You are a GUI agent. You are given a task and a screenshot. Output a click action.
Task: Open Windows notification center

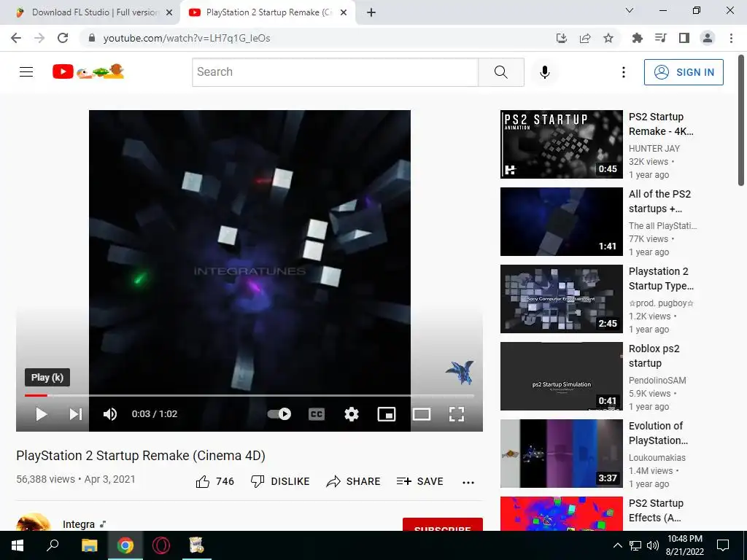coord(723,545)
